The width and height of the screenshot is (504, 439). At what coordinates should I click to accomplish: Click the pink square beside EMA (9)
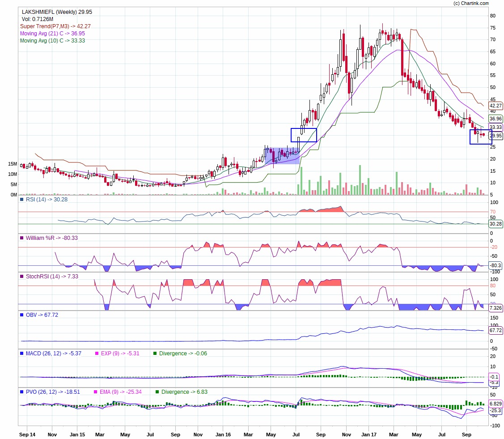tap(95, 392)
